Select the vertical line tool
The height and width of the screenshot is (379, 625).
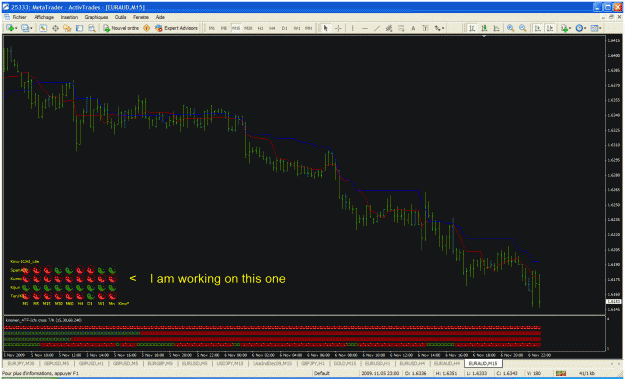point(352,28)
